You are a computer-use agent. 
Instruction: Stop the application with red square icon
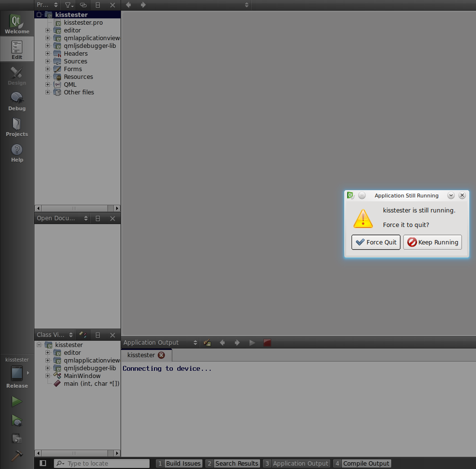pyautogui.click(x=267, y=343)
